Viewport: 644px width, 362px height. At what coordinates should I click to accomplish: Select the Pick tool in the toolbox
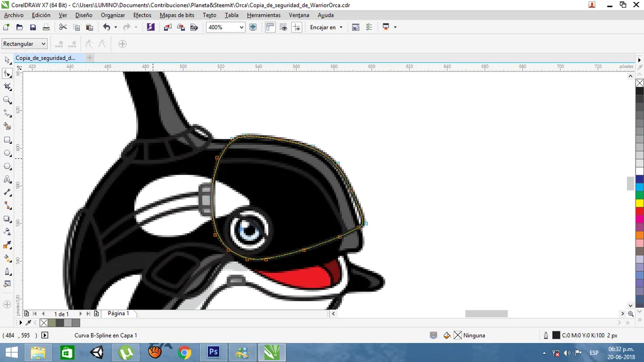(x=8, y=60)
